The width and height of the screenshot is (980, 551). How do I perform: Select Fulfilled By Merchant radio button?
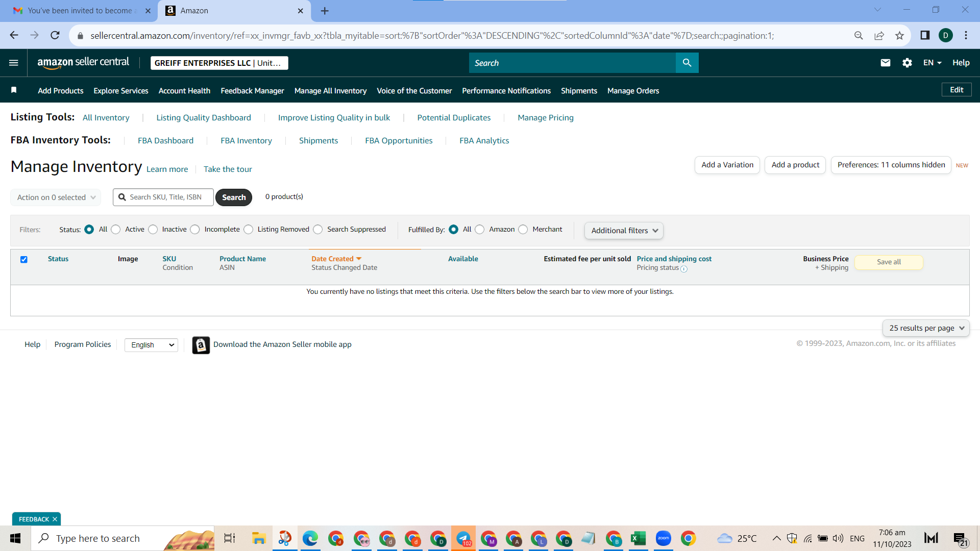pyautogui.click(x=523, y=230)
